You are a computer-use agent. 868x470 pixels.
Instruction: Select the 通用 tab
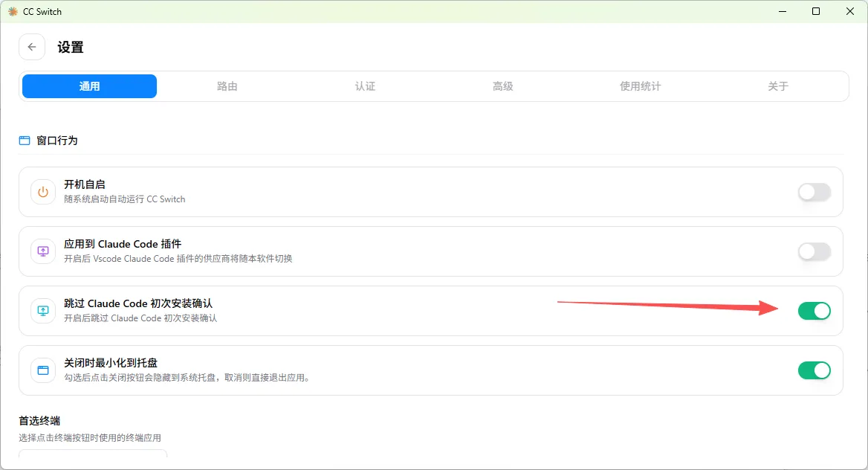(x=89, y=86)
